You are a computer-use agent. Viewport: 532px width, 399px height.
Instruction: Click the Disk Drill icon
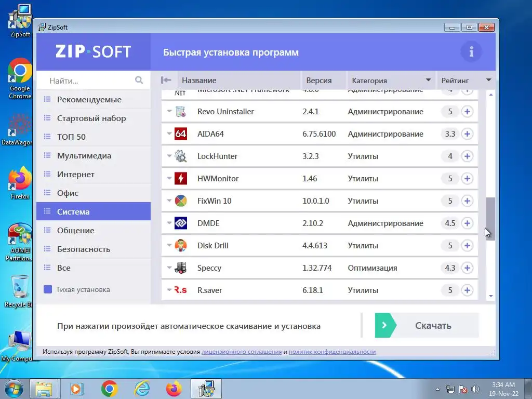tap(180, 246)
